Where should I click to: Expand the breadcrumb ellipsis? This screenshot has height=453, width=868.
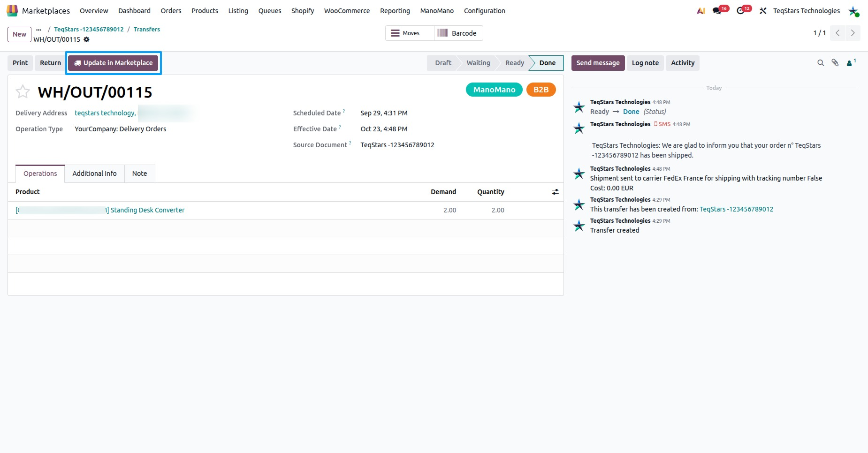[x=38, y=30]
